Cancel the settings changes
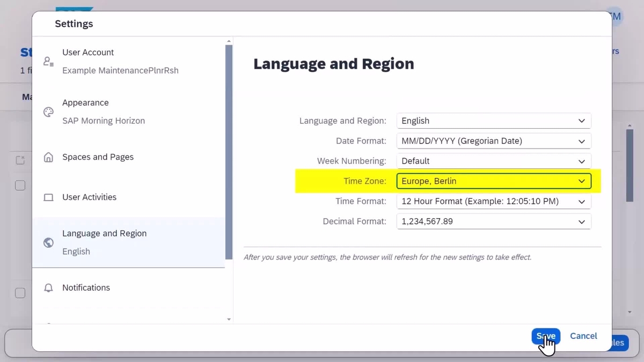644x362 pixels. [x=583, y=336]
